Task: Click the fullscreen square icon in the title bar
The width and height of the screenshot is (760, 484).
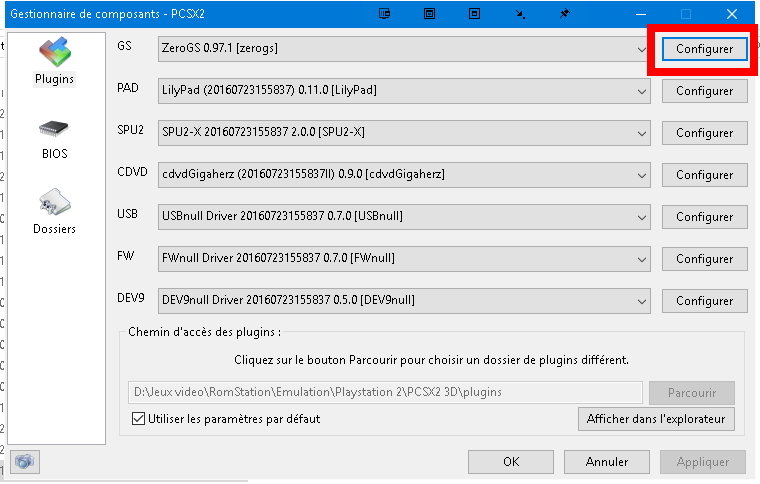Action: tap(429, 14)
